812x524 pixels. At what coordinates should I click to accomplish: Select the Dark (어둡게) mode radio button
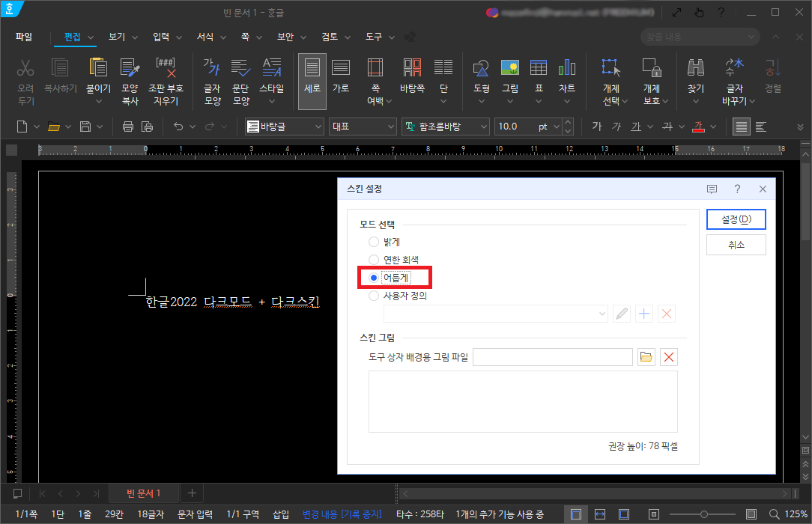[x=373, y=278]
